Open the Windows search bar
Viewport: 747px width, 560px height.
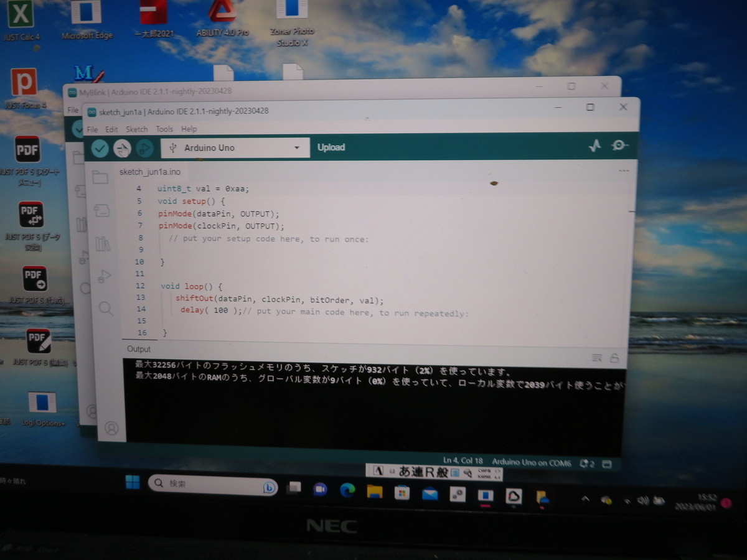(212, 484)
